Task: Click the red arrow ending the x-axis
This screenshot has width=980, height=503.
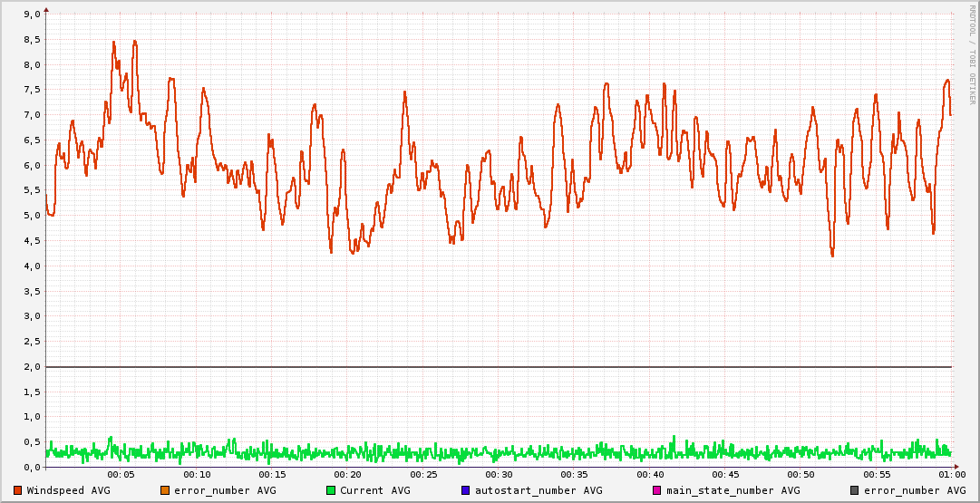Action: click(959, 467)
